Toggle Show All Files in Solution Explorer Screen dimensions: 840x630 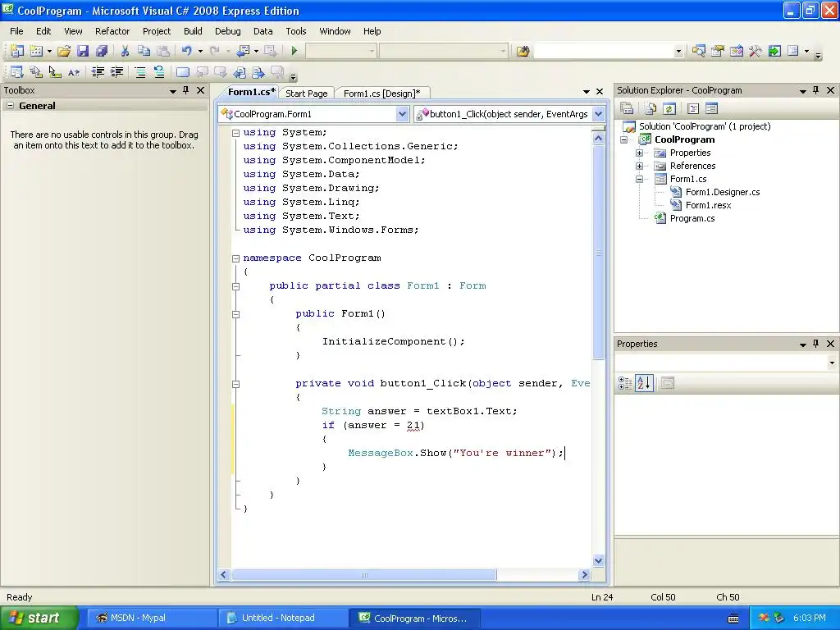coord(651,109)
